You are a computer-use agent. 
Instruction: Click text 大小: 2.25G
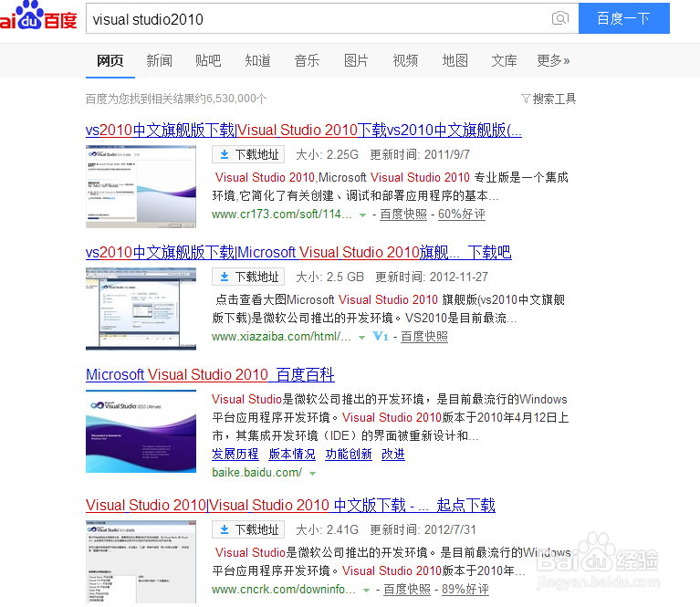[328, 154]
